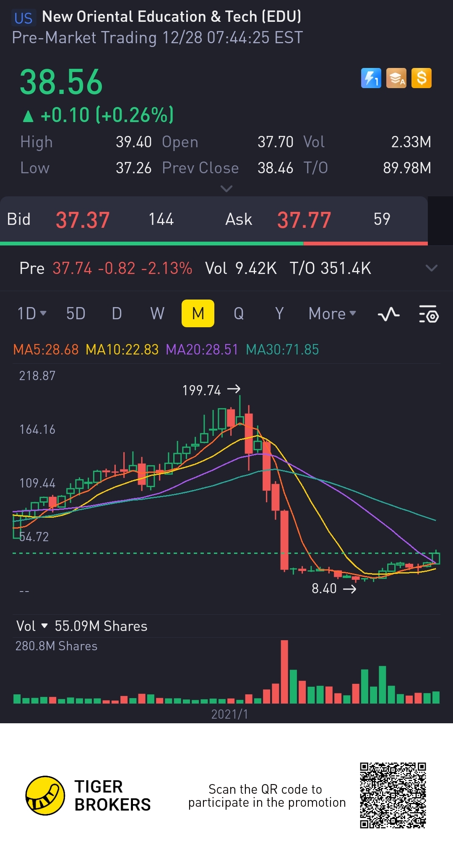Expand the pre-market row chevron

431,268
